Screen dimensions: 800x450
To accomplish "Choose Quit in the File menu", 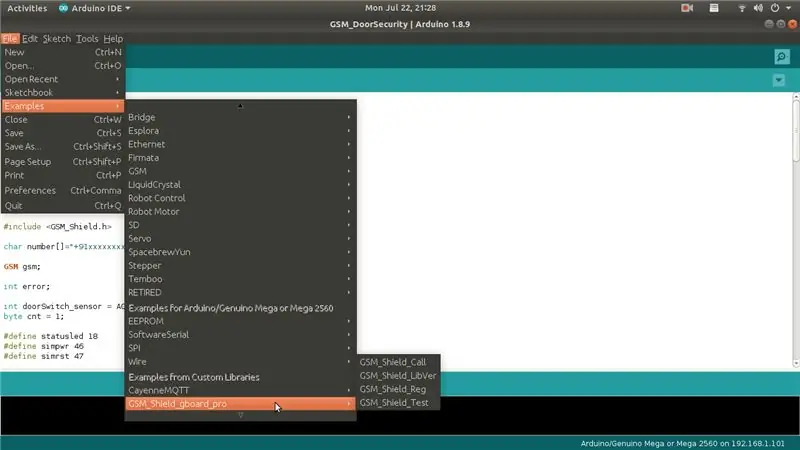I will [63, 206].
